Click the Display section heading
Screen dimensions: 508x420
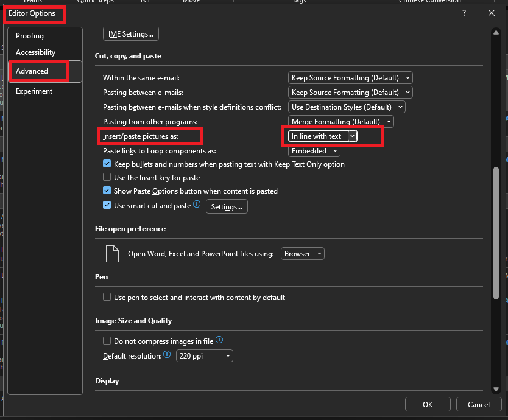coord(107,381)
